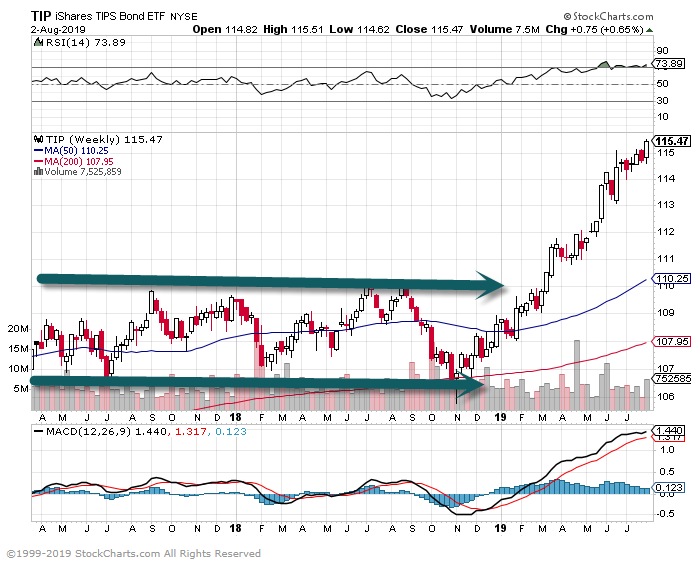Click the price axis label 113
This screenshot has width=698, height=568.
[666, 205]
